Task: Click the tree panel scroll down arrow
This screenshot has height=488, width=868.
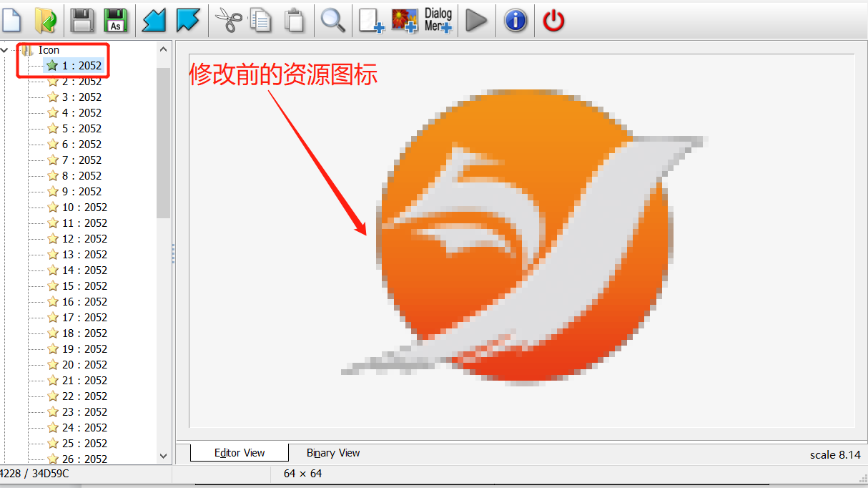Action: [x=163, y=456]
